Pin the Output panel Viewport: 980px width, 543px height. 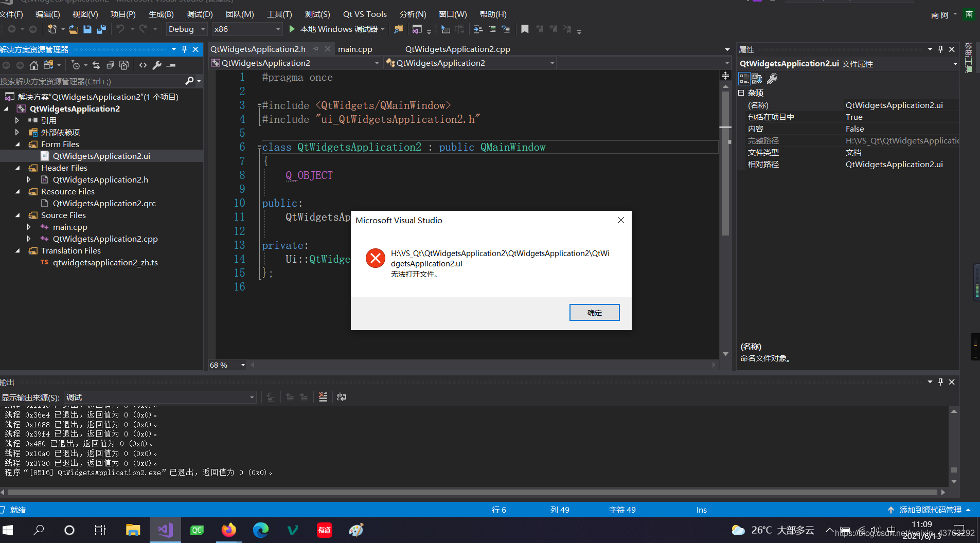point(940,382)
